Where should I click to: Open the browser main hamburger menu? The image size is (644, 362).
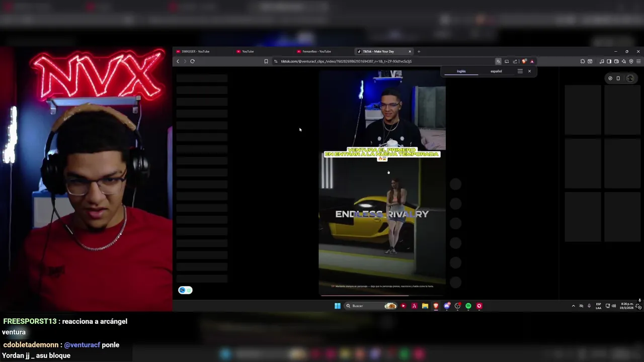[x=638, y=61]
